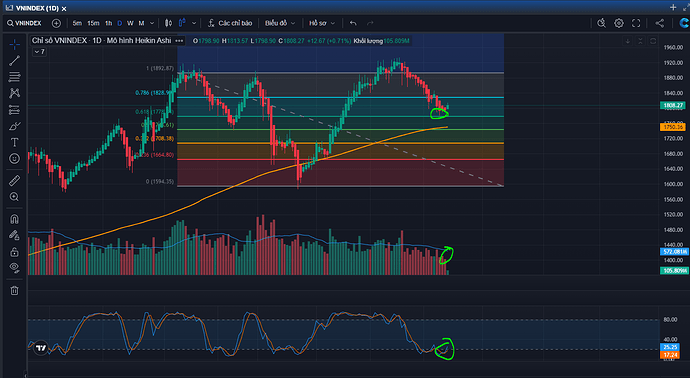The image size is (690, 378).
Task: Redo the chart action
Action: click(x=370, y=23)
